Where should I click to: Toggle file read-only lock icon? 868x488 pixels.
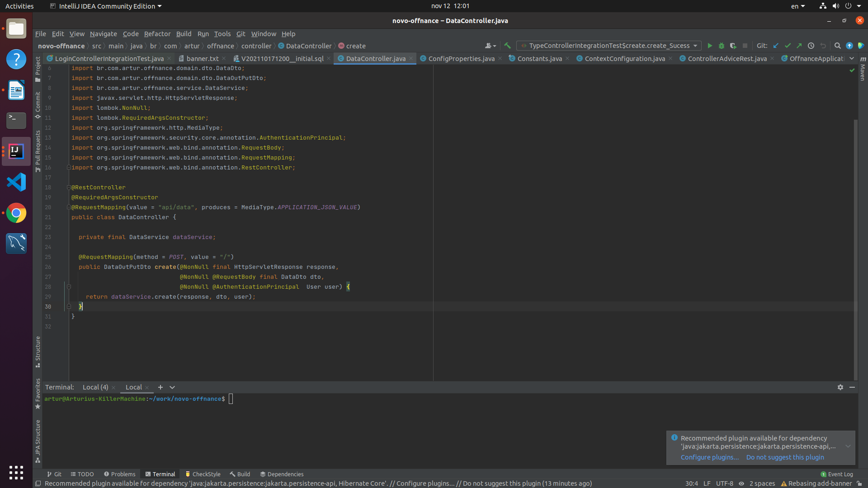pos(859,483)
